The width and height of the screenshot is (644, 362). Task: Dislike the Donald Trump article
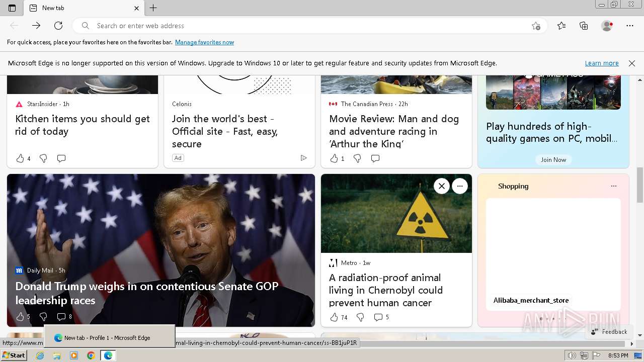tap(43, 317)
